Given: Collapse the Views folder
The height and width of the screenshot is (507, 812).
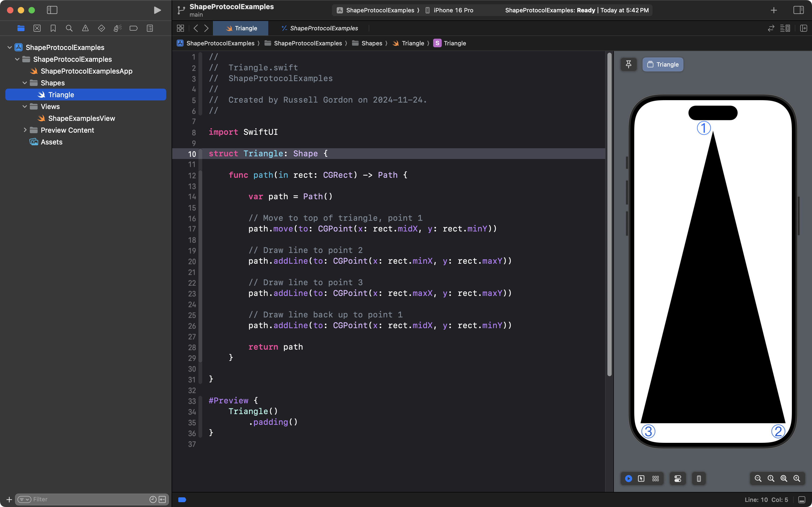Looking at the screenshot, I should point(25,106).
